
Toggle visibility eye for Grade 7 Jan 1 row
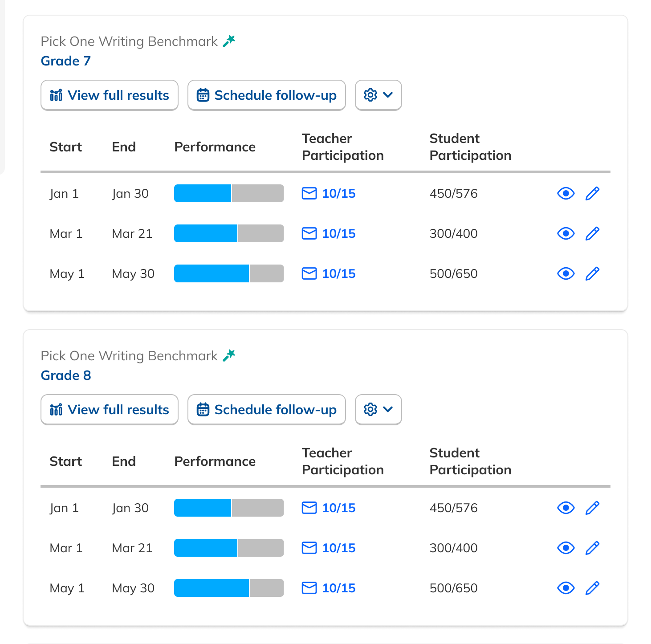566,194
